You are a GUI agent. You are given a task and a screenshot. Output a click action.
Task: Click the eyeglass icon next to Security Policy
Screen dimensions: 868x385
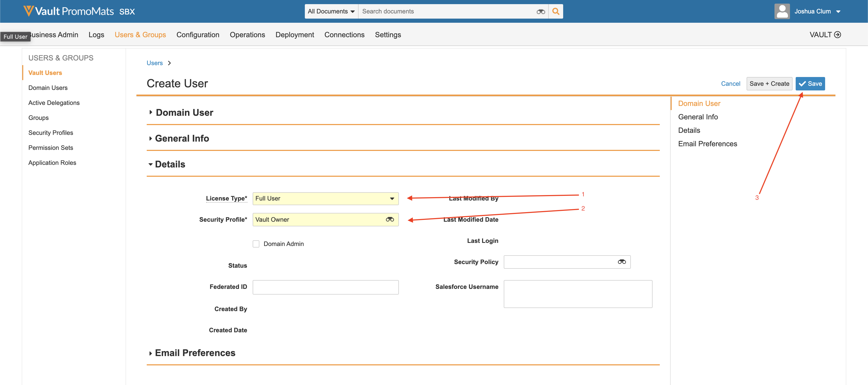point(621,262)
